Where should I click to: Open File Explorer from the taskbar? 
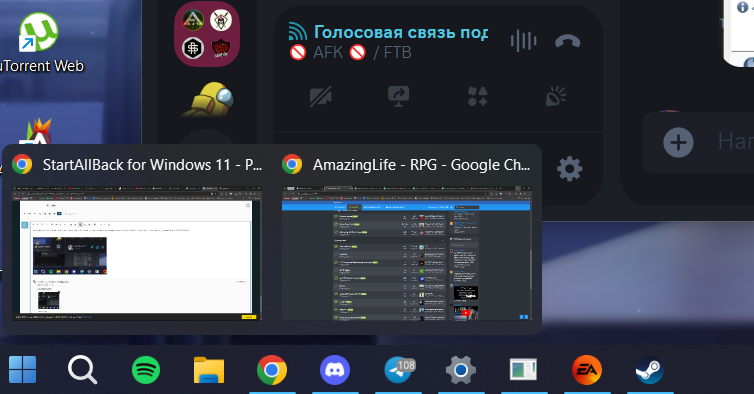pos(209,370)
